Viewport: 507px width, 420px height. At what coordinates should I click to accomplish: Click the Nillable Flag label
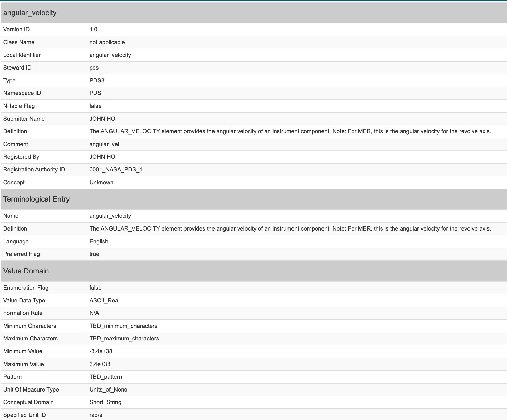tap(19, 106)
